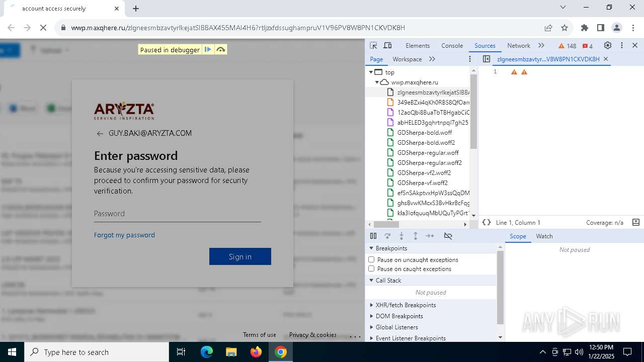Go back to email entry arrow
644x362 pixels.
[100, 134]
